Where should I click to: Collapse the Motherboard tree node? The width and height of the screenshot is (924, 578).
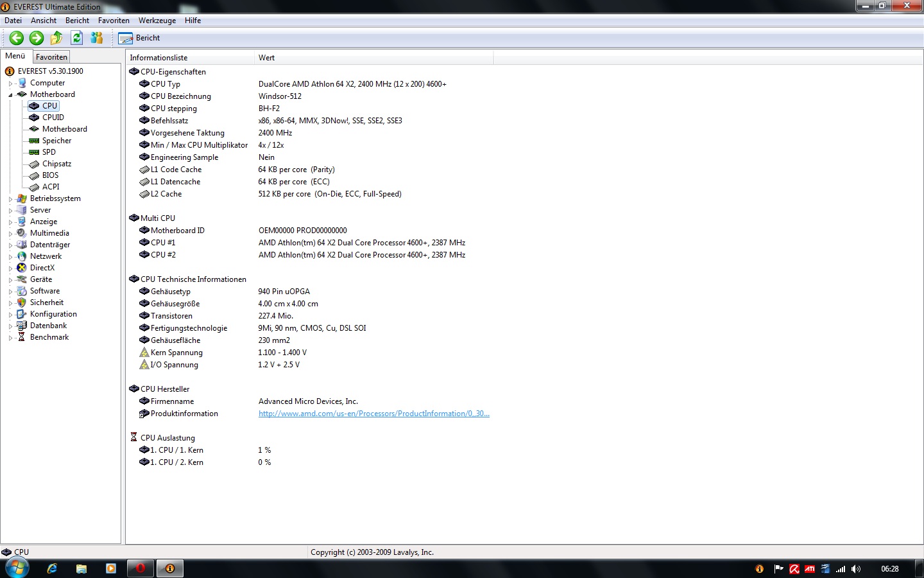(x=10, y=95)
